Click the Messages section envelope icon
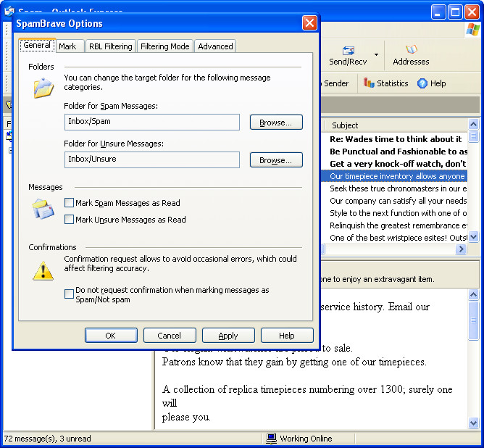 [x=43, y=209]
